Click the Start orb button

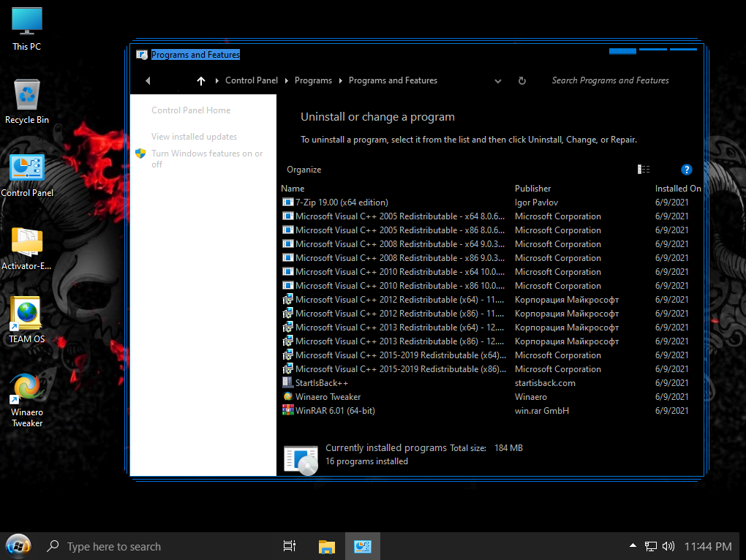pos(18,545)
